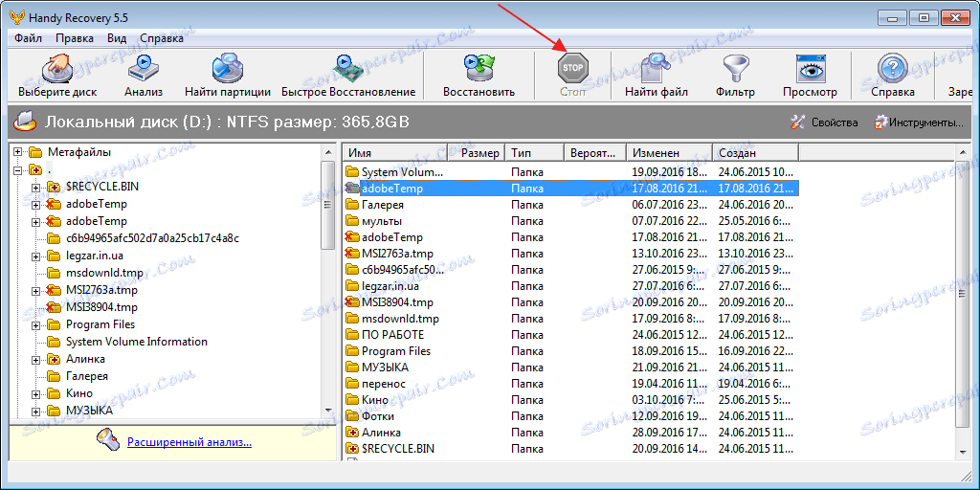Viewport: 980px width, 490px height.
Task: Open the Справка help icon in toolbar
Action: click(x=893, y=69)
